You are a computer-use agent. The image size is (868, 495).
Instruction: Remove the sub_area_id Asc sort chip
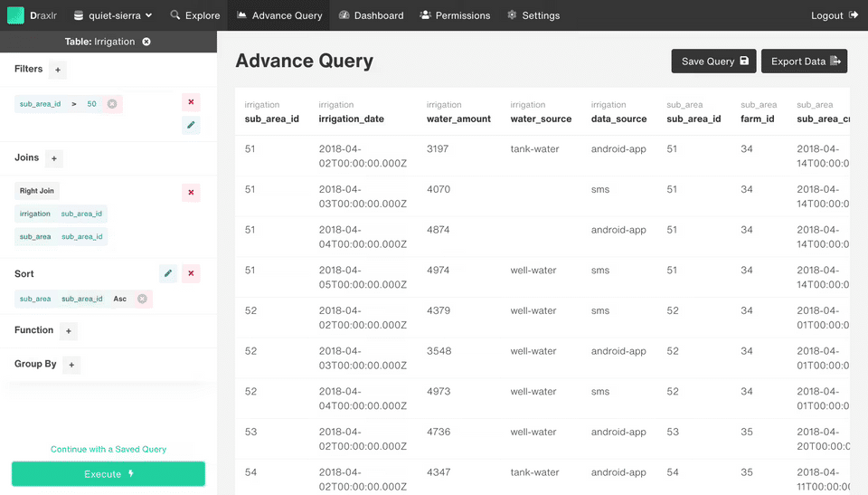pos(142,299)
